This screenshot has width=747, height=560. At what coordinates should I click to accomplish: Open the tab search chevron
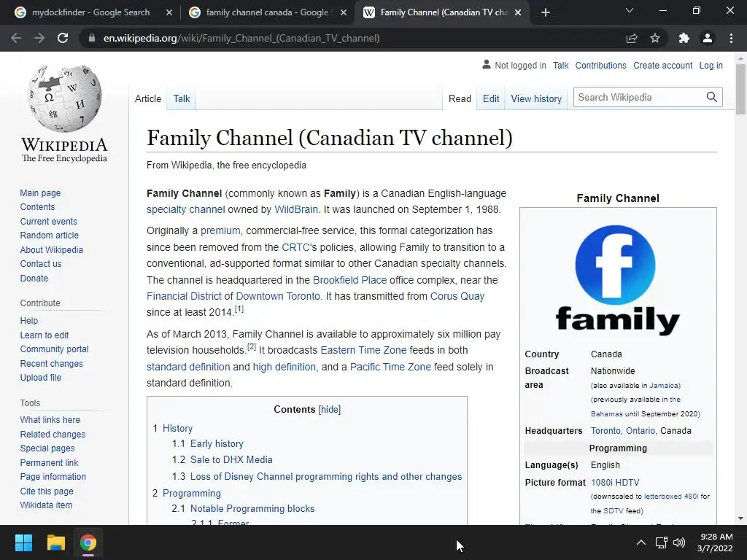(630, 10)
